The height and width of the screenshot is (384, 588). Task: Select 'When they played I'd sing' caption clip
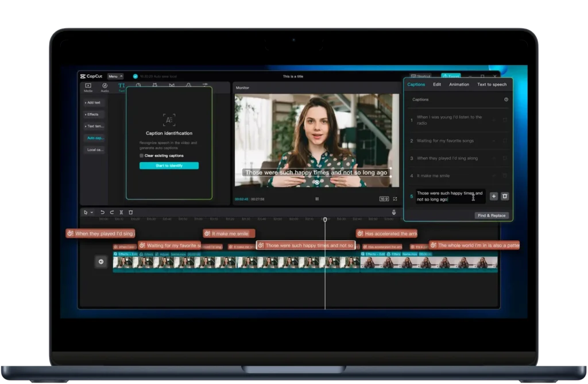tap(100, 233)
